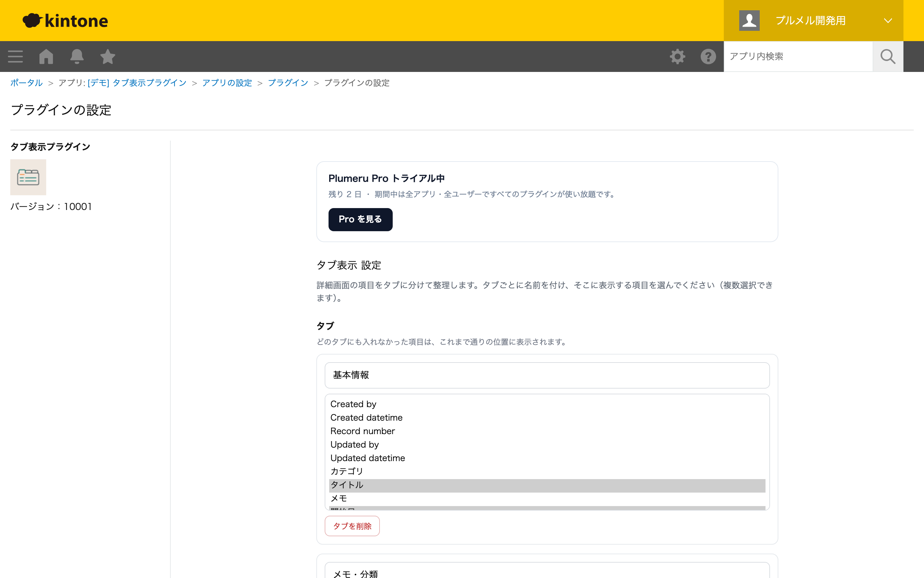Select Record number in field list

547,431
